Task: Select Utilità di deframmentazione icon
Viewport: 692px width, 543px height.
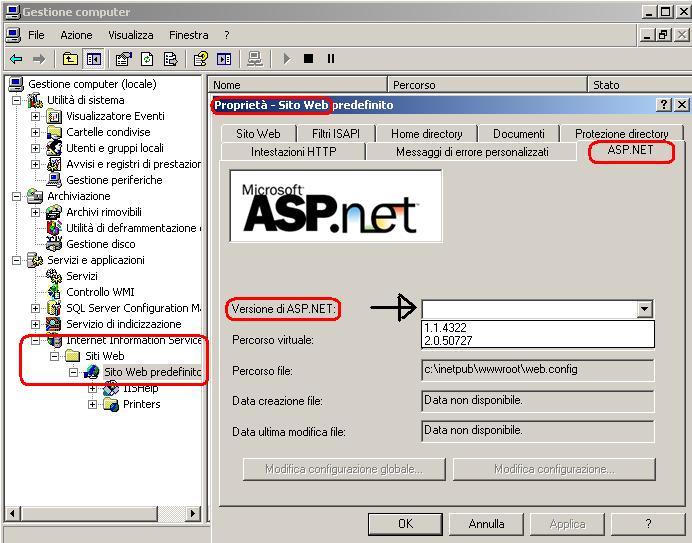Action: (x=54, y=228)
